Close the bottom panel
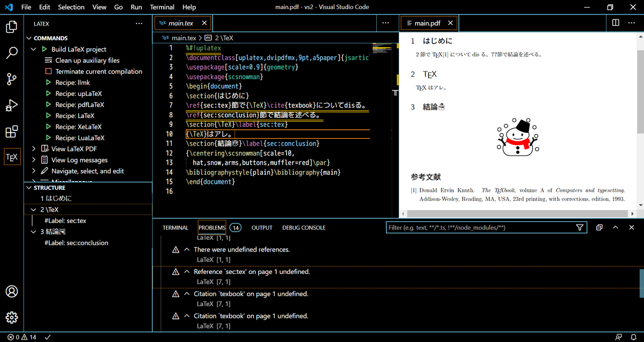This screenshot has height=342, width=644. click(x=632, y=227)
